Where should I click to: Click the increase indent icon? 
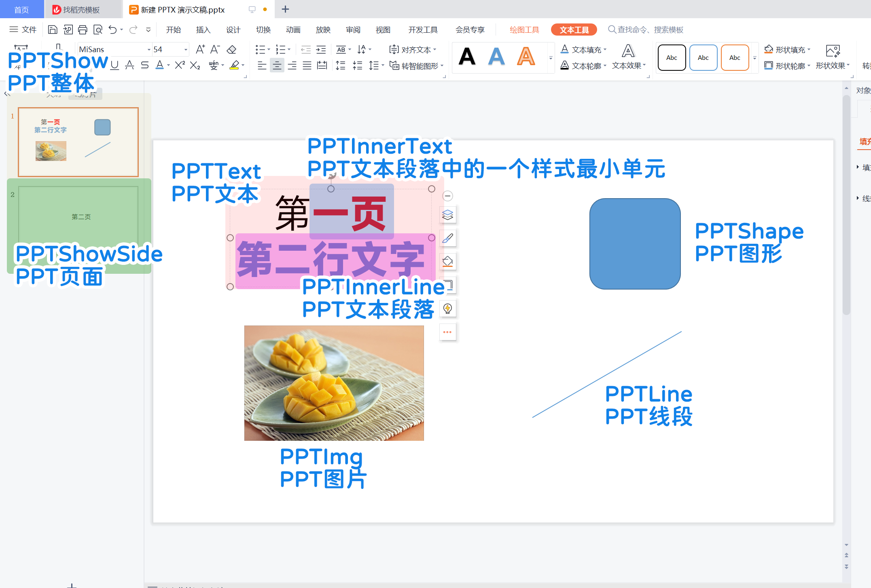coord(321,49)
